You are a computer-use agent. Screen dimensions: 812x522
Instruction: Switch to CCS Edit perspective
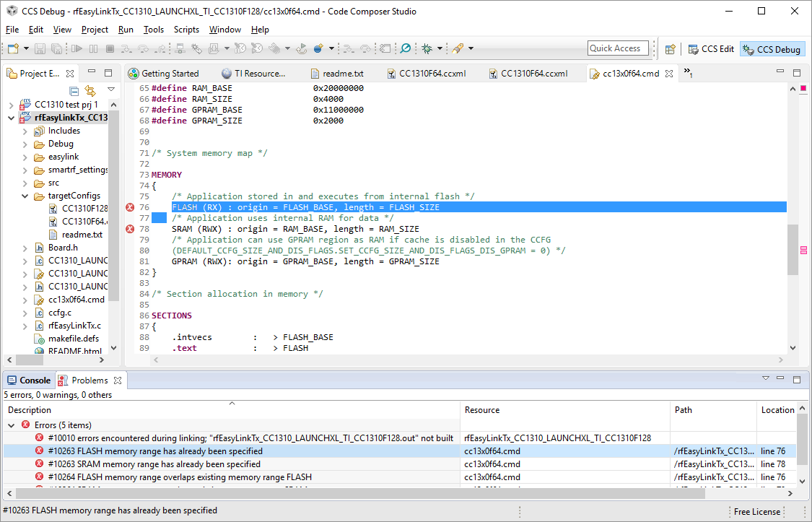tap(710, 49)
